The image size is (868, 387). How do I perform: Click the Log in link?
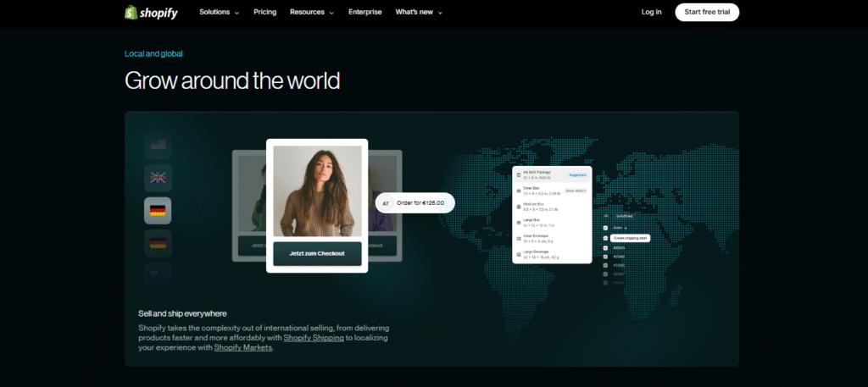[651, 12]
